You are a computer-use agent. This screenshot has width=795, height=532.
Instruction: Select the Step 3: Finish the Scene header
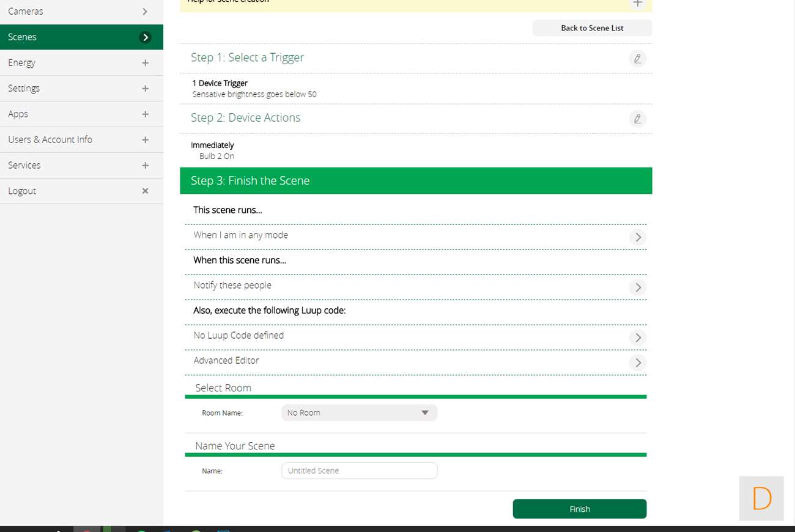tap(416, 181)
